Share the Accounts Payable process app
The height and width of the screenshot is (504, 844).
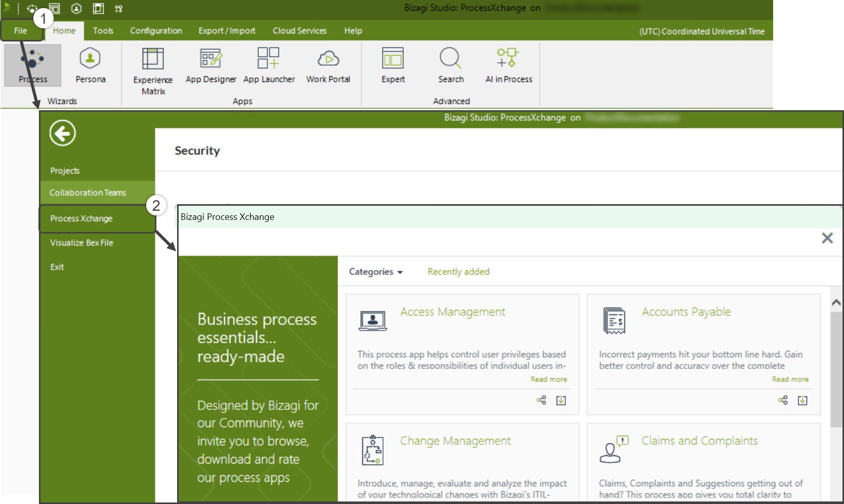pyautogui.click(x=783, y=400)
